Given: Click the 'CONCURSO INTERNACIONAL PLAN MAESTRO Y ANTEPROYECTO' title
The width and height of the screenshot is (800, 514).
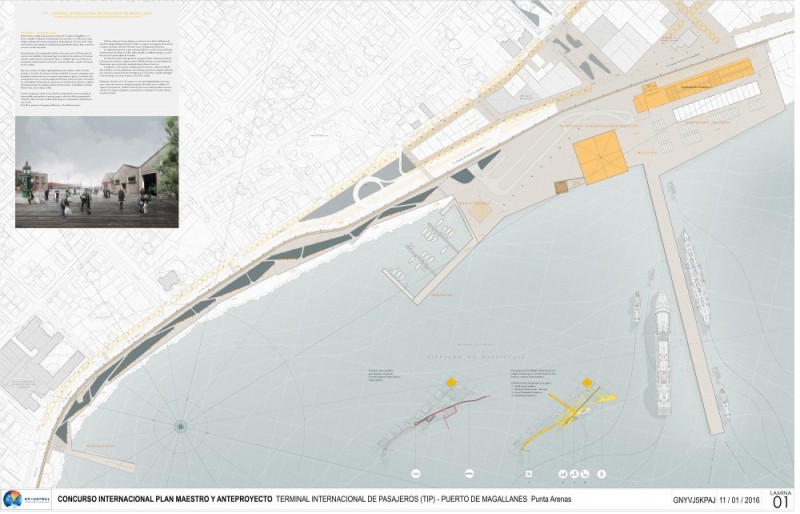Looking at the screenshot, I should click(x=164, y=499).
